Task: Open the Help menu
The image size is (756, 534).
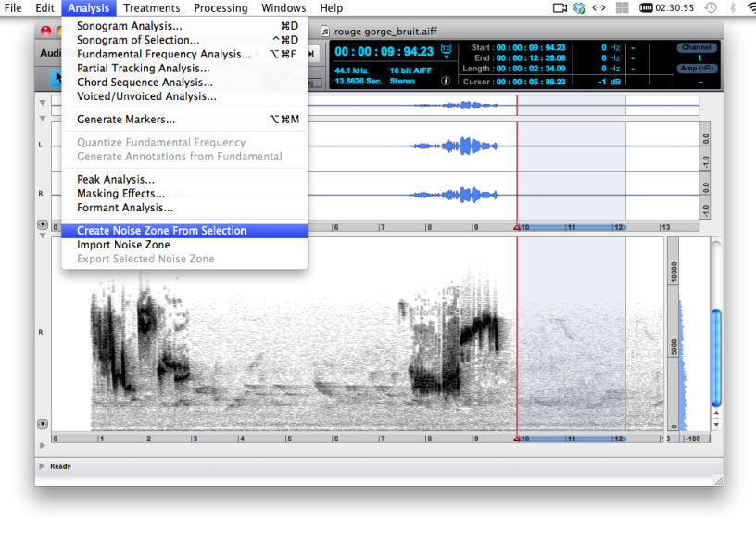Action: (332, 7)
